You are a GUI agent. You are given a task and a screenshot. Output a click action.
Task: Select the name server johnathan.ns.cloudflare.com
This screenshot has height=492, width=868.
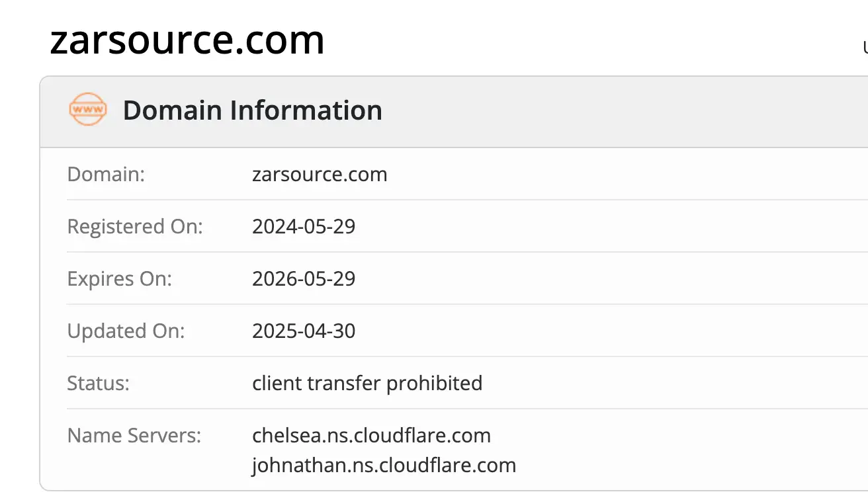384,465
